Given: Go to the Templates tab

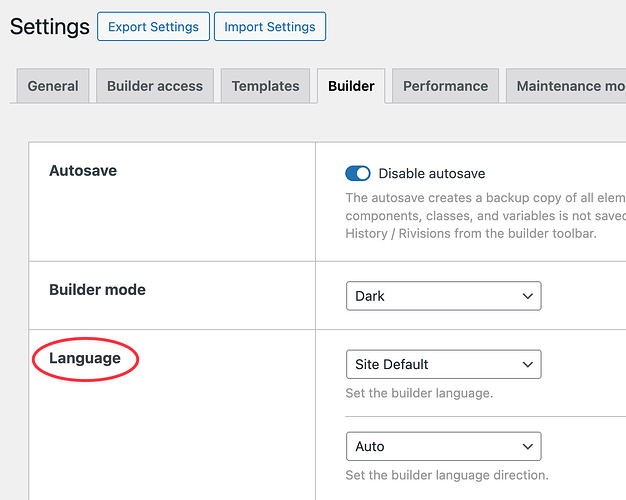Looking at the screenshot, I should pos(266,86).
